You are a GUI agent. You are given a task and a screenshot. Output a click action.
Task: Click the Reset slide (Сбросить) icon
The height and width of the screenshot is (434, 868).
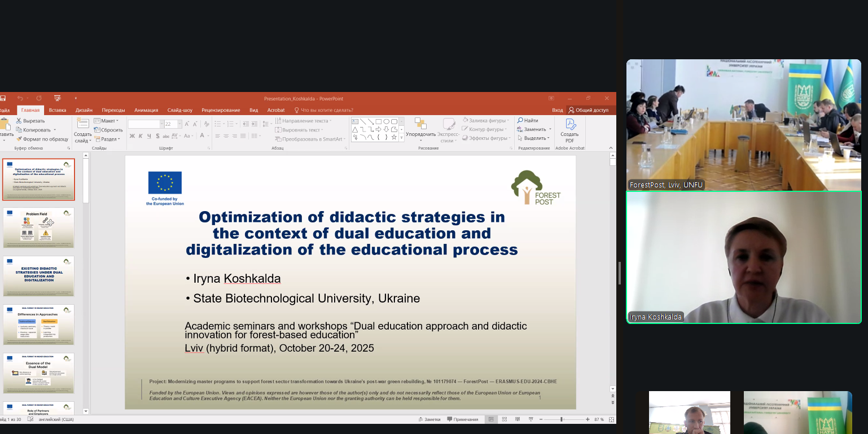[x=97, y=130]
